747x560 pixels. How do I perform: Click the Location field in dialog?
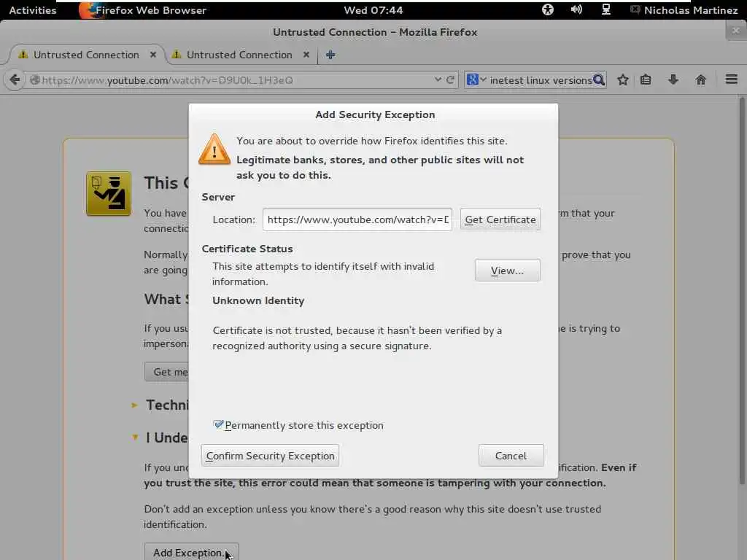coord(357,219)
